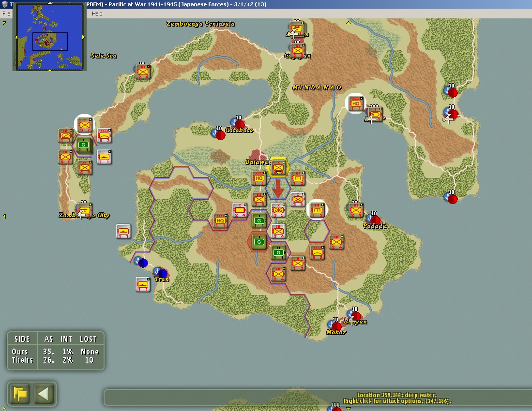The width and height of the screenshot is (532, 411).
Task: Click the Zamboanga Peninsula label
Action: (200, 24)
